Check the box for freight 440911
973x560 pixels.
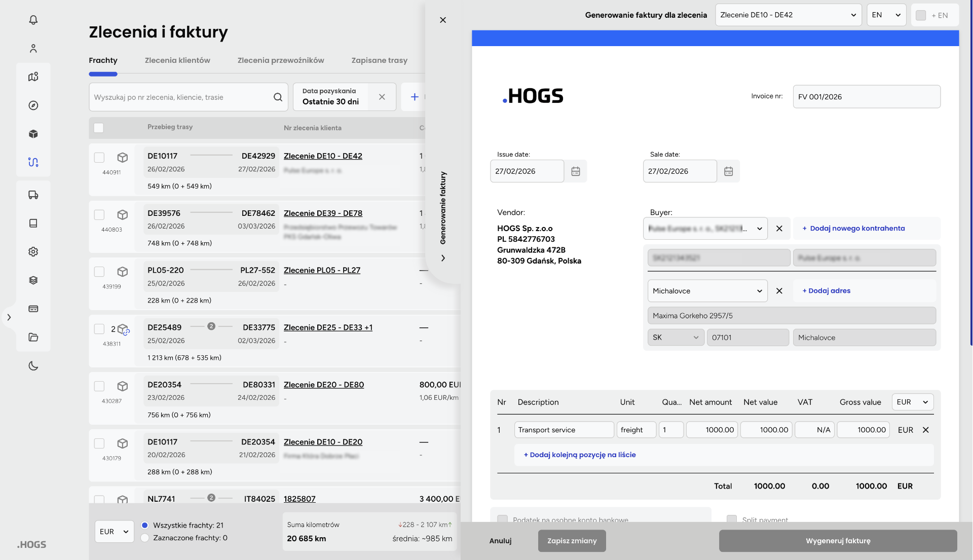(x=99, y=158)
